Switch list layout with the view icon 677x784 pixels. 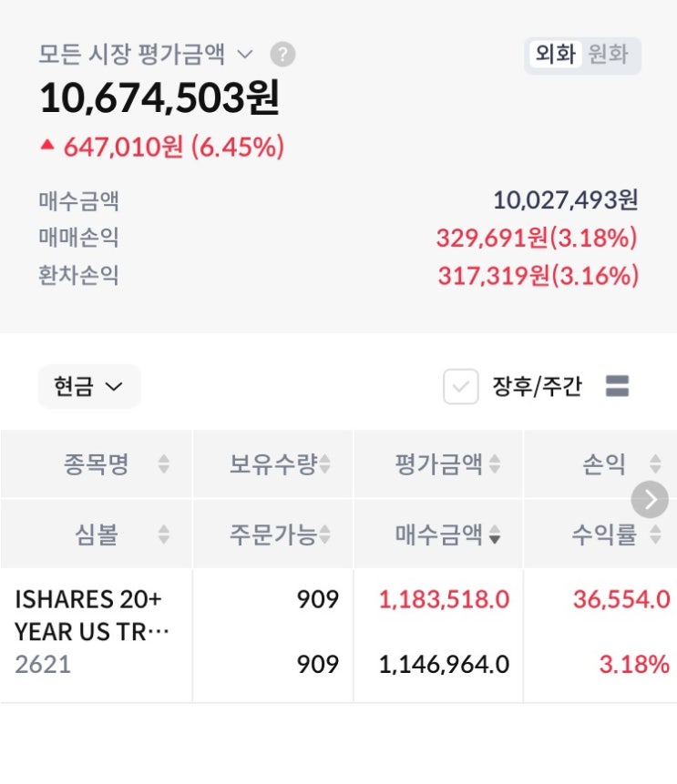[617, 387]
